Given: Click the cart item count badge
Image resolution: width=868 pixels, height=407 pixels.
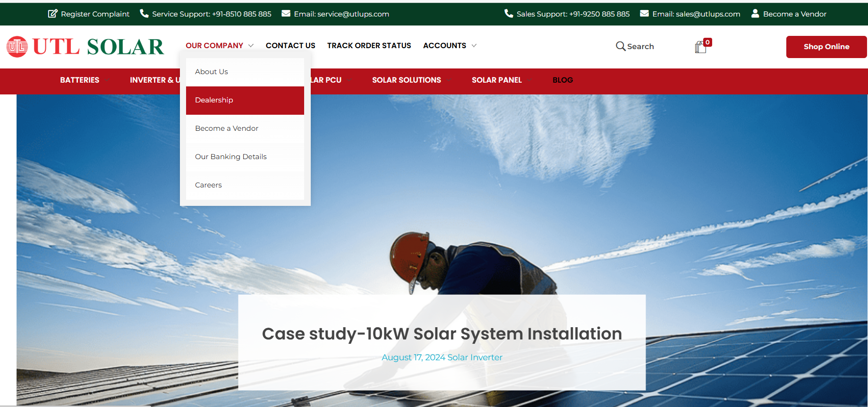Looking at the screenshot, I should 707,42.
